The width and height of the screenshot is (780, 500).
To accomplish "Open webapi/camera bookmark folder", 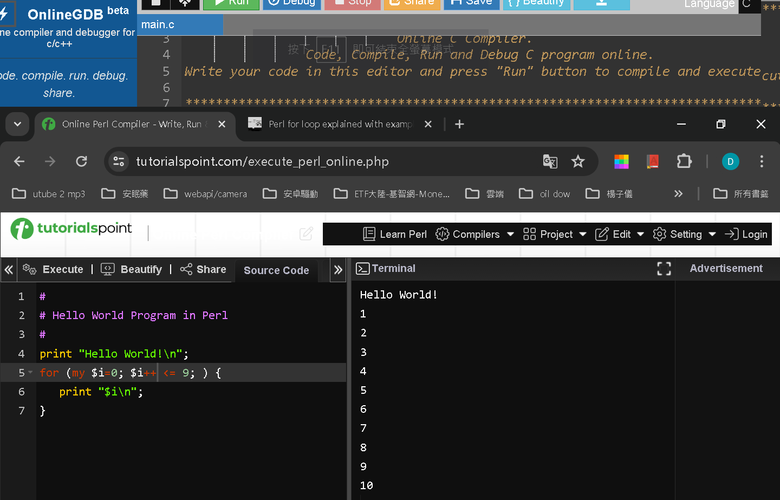I will tap(205, 194).
